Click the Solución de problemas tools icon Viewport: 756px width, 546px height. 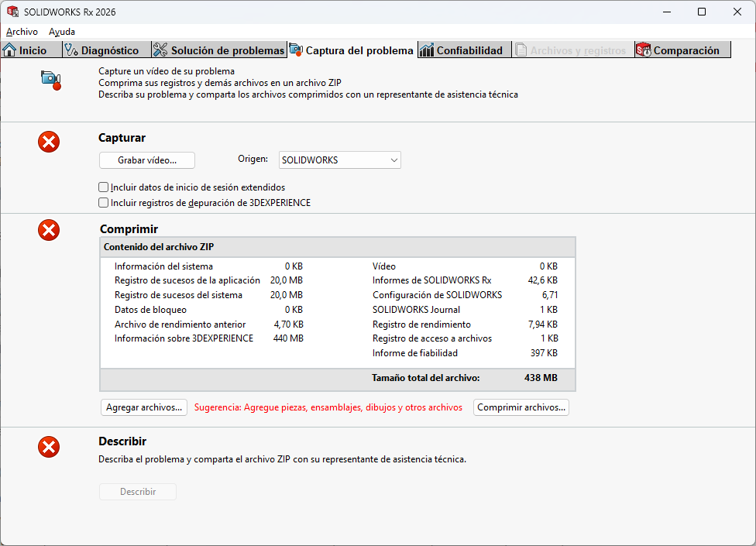click(160, 50)
